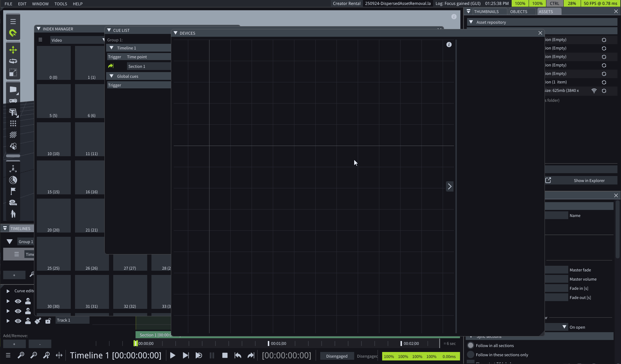Click the Disengaged button
Image resolution: width=621 pixels, height=364 pixels.
pos(337,356)
